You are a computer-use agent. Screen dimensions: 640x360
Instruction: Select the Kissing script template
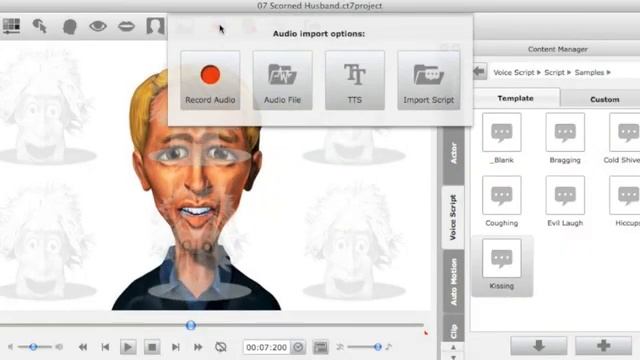click(x=502, y=266)
